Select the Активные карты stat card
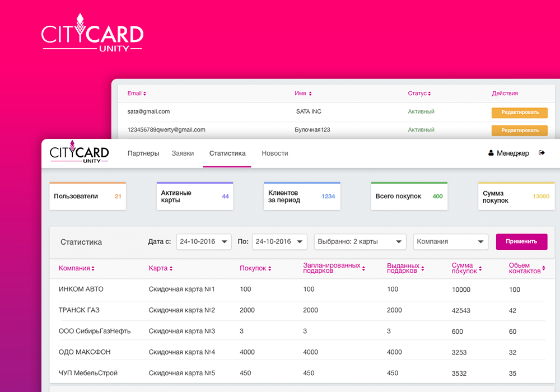Image resolution: width=560 pixels, height=392 pixels. point(194,197)
